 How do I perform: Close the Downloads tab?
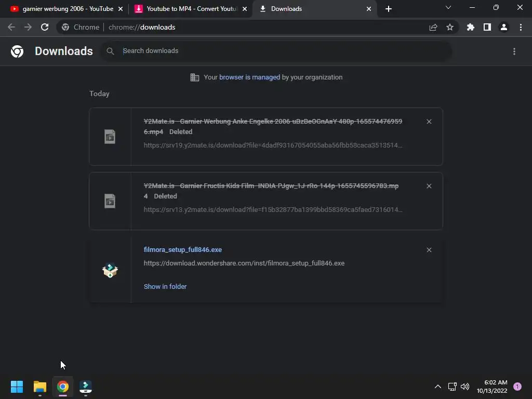(369, 9)
